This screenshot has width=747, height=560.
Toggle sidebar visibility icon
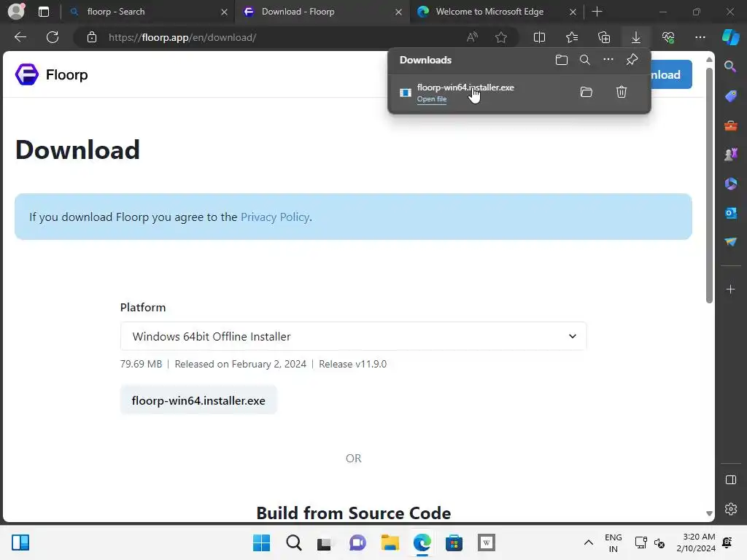[x=729, y=480]
